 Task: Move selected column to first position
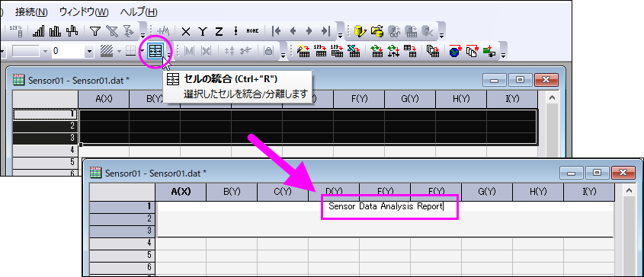click(277, 31)
